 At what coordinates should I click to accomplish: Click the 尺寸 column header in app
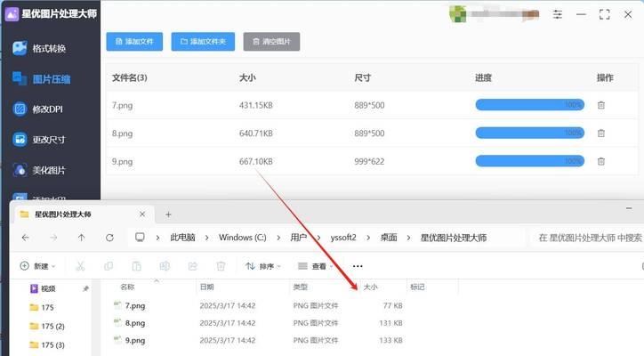tap(362, 77)
